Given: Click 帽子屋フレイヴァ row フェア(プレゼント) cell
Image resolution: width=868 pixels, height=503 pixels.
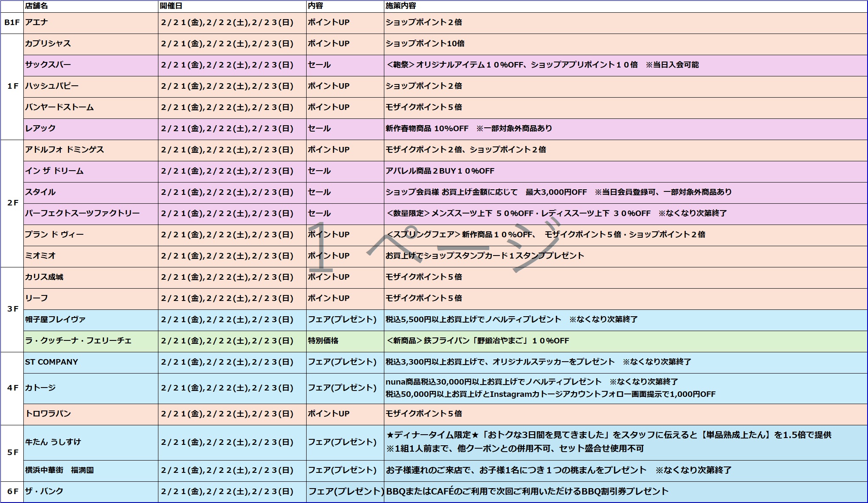Looking at the screenshot, I should click(x=345, y=320).
